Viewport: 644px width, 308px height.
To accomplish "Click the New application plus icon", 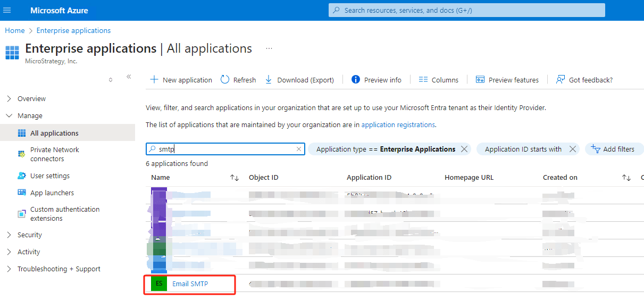I will click(154, 80).
